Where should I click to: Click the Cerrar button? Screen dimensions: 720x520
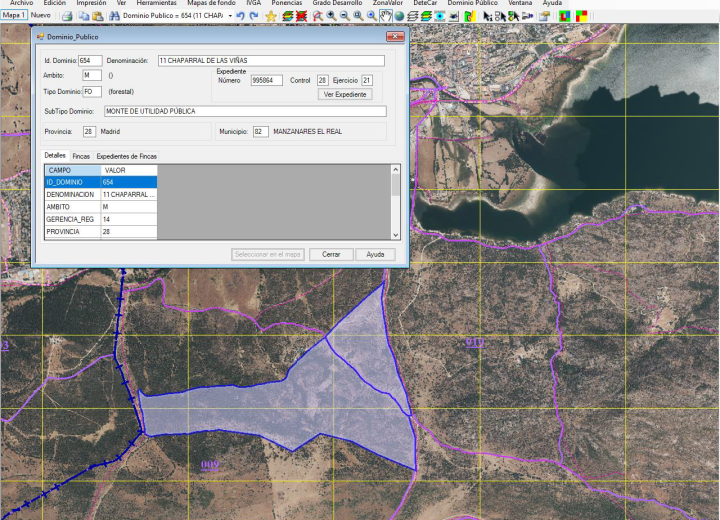pyautogui.click(x=331, y=254)
